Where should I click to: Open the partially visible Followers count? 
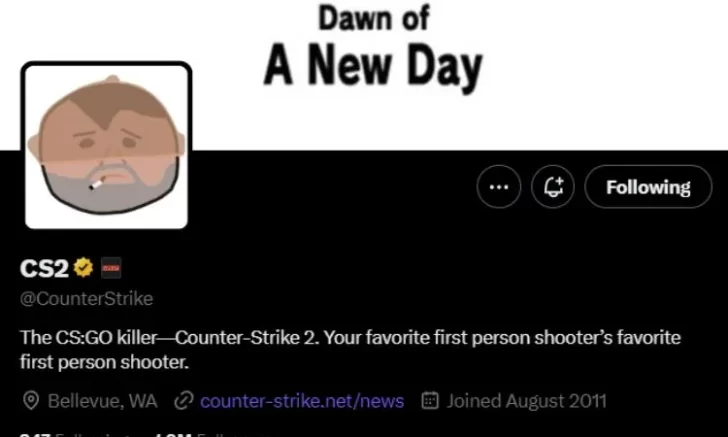coord(209,434)
